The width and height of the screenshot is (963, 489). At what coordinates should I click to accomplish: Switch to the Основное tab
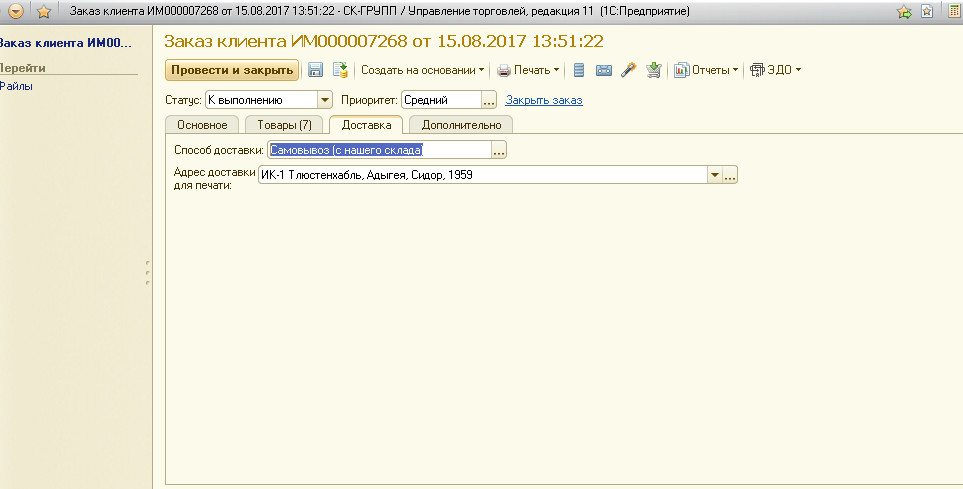(x=203, y=125)
